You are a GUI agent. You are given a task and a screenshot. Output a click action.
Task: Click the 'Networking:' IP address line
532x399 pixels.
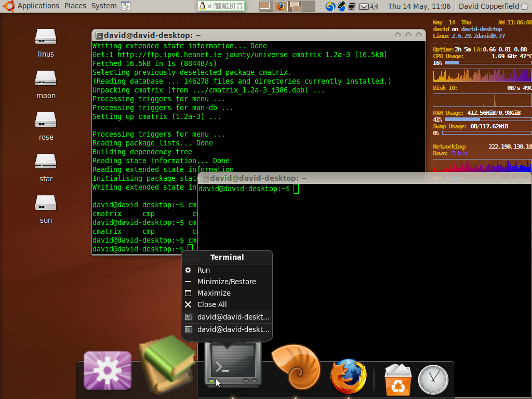pos(482,147)
